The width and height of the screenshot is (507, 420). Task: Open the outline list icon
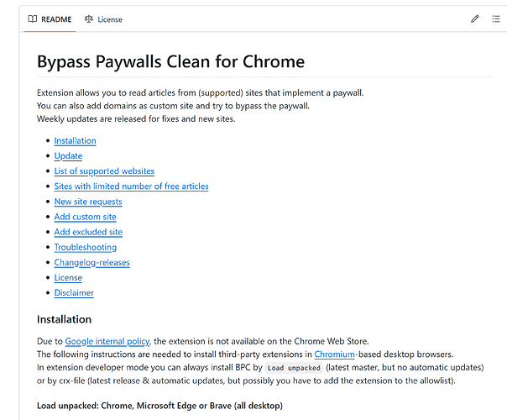point(496,19)
